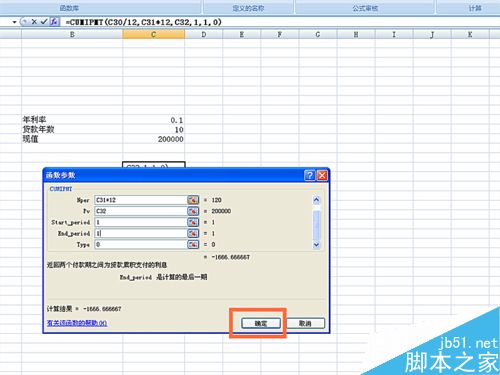Click the Nper input field
This screenshot has height=375, width=500.
tap(141, 200)
